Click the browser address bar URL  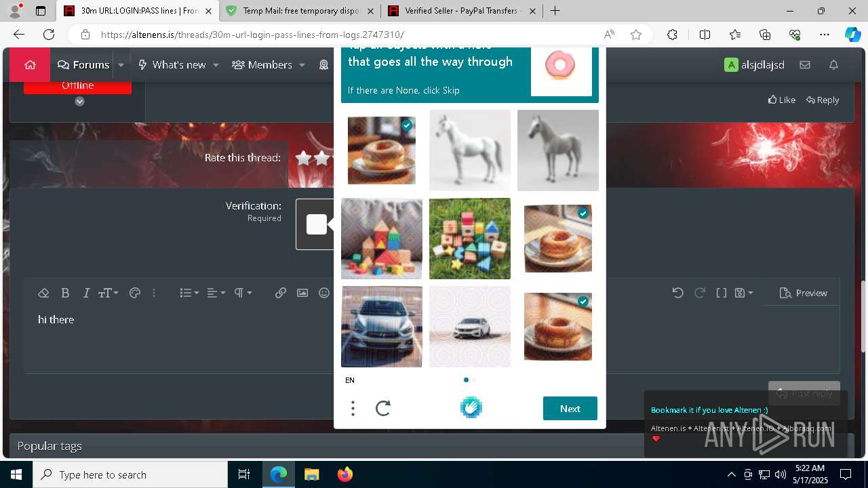click(252, 35)
